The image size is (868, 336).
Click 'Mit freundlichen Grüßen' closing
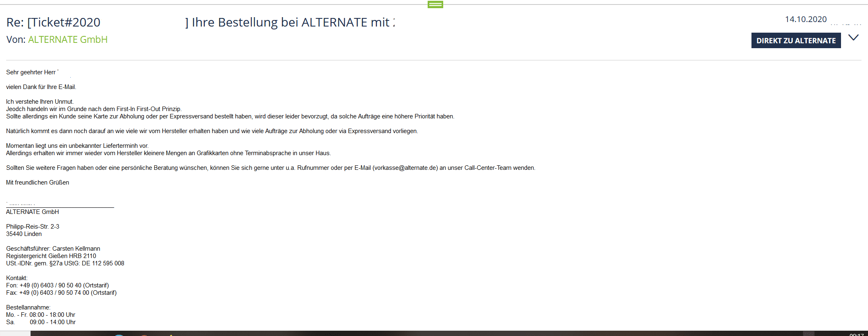[38, 182]
